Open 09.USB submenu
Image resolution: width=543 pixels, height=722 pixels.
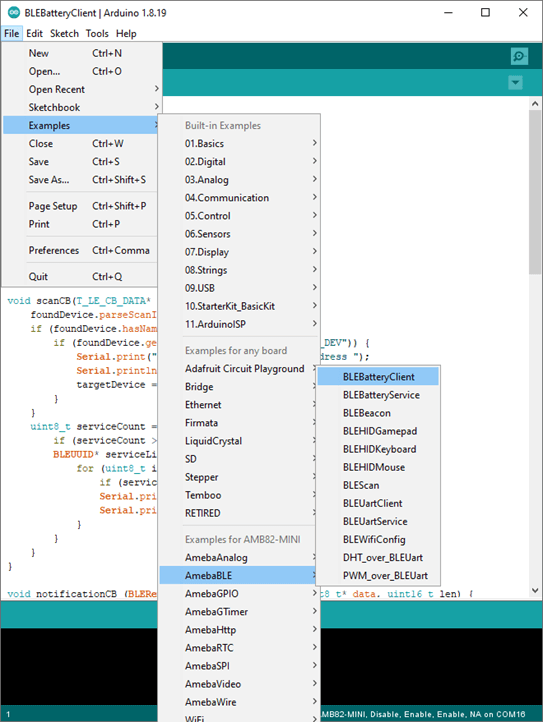coord(239,288)
